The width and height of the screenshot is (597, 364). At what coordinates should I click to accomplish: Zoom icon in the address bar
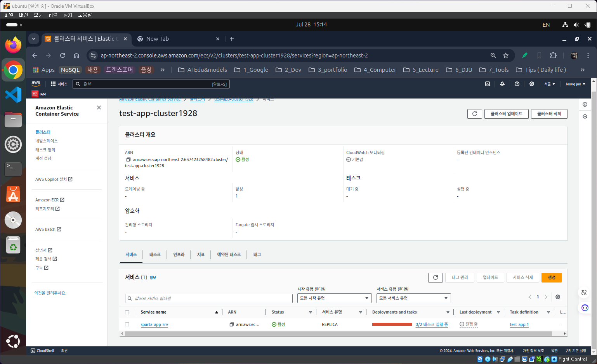[493, 55]
